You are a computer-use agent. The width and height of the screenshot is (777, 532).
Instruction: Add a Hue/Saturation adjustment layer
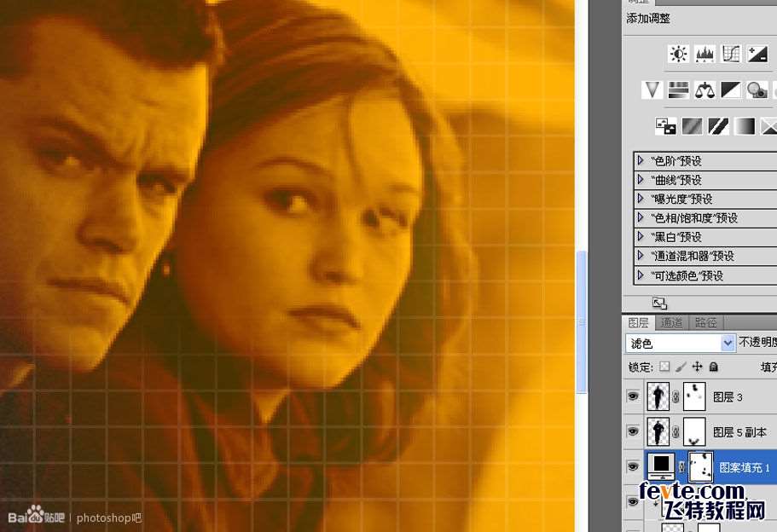(678, 90)
